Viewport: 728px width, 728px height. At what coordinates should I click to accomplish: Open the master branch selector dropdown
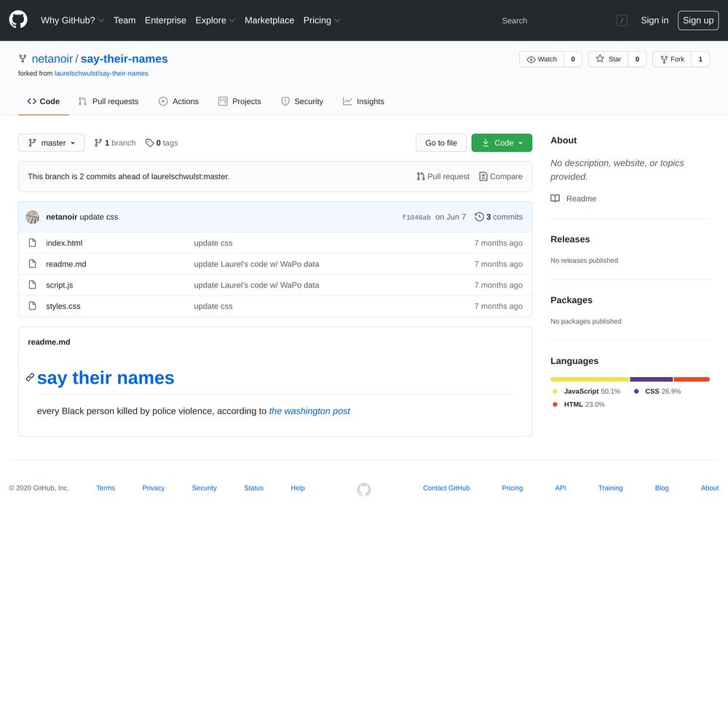click(x=52, y=143)
